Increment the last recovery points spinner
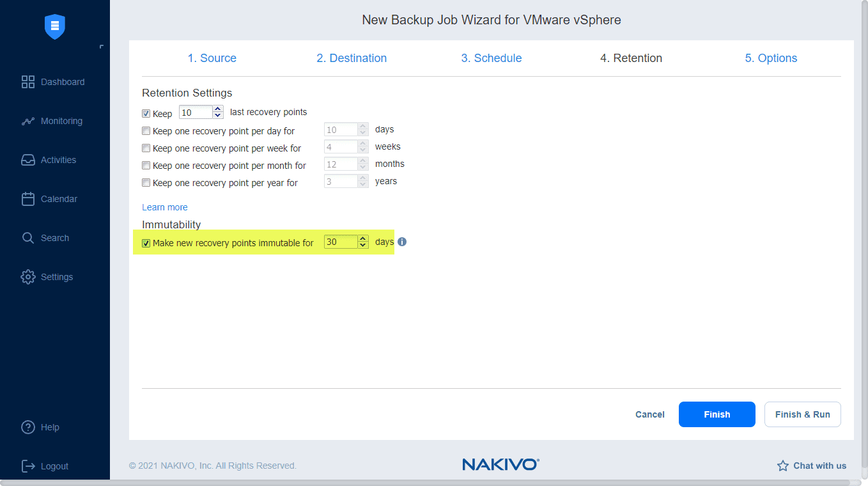The width and height of the screenshot is (868, 486). point(217,109)
